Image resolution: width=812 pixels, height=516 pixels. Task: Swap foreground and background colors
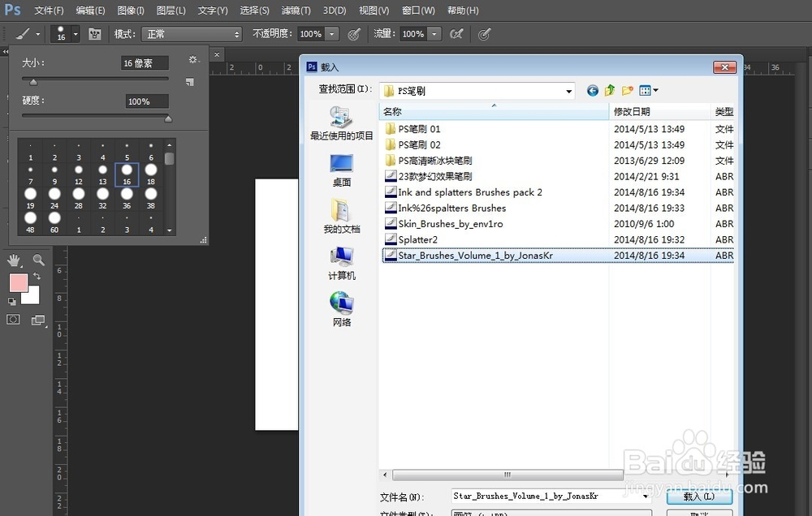point(37,276)
